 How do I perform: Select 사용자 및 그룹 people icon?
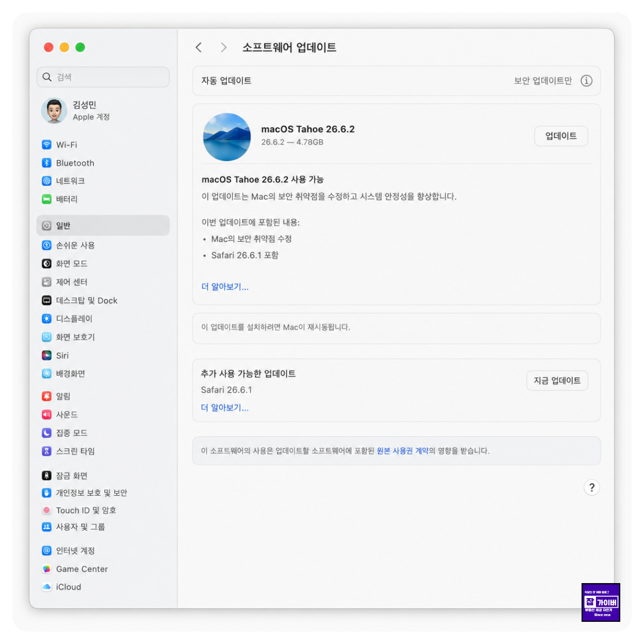(46, 527)
